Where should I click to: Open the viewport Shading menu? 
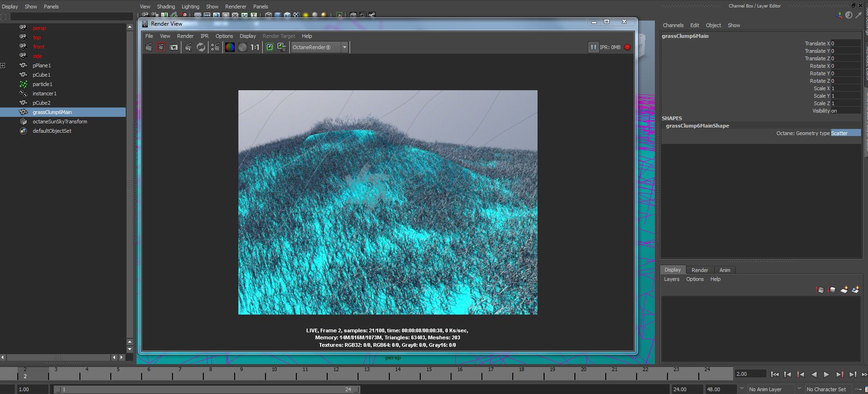(x=166, y=7)
